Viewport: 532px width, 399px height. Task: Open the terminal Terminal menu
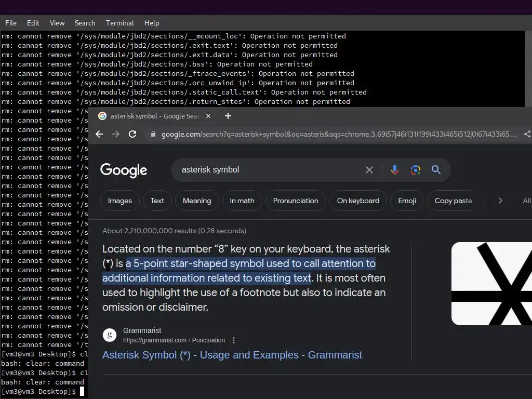click(x=120, y=23)
